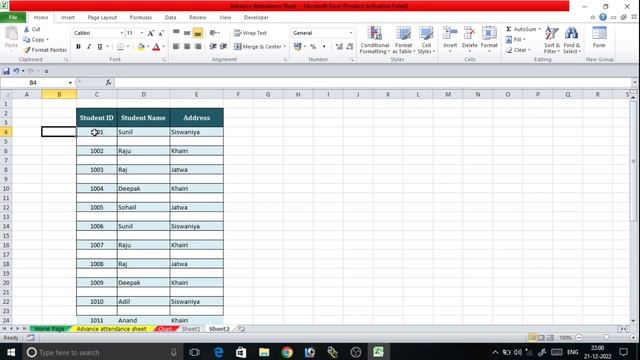640x360 pixels.
Task: Toggle Underline formatting
Action: (x=100, y=47)
